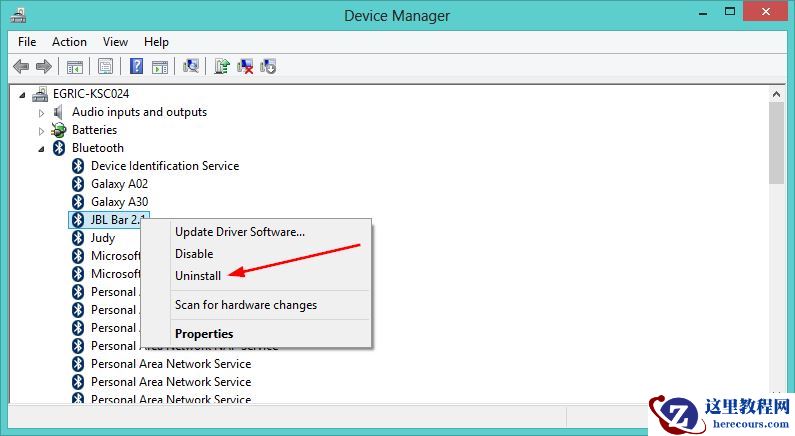Click the Update Driver Software toolbar icon
Viewport: 795px width, 436px height.
[222, 67]
